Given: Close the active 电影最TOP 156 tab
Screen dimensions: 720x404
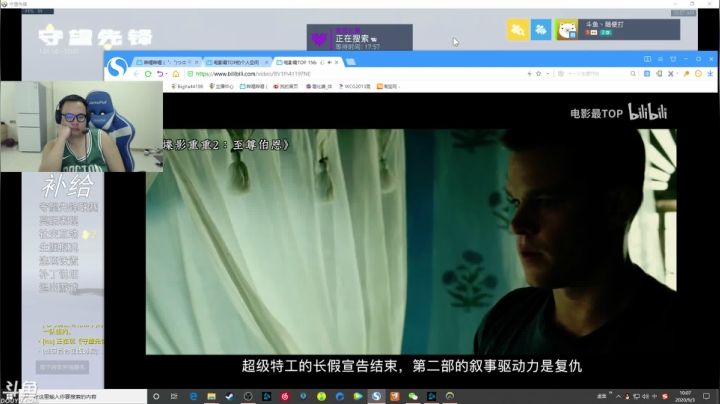Looking at the screenshot, I should point(337,62).
